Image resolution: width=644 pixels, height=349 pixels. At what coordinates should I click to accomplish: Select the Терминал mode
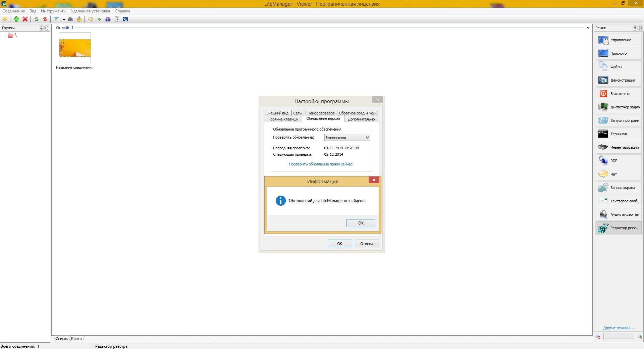point(619,134)
